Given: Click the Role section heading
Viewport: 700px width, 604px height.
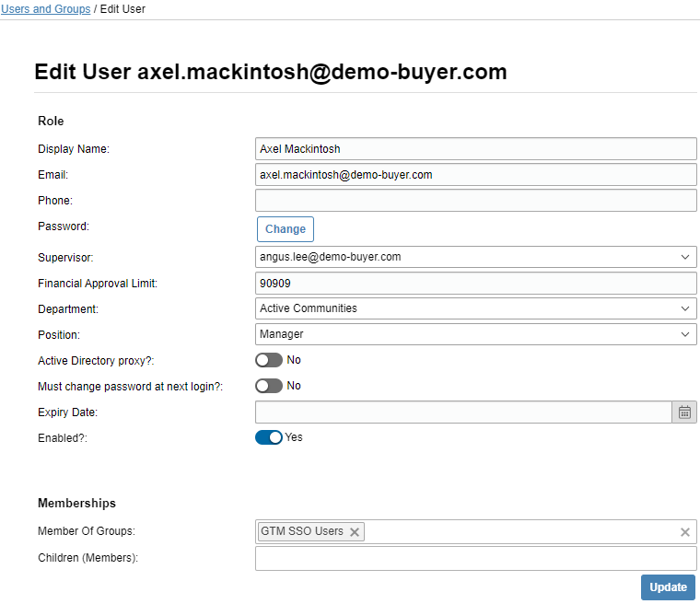Looking at the screenshot, I should pos(51,121).
